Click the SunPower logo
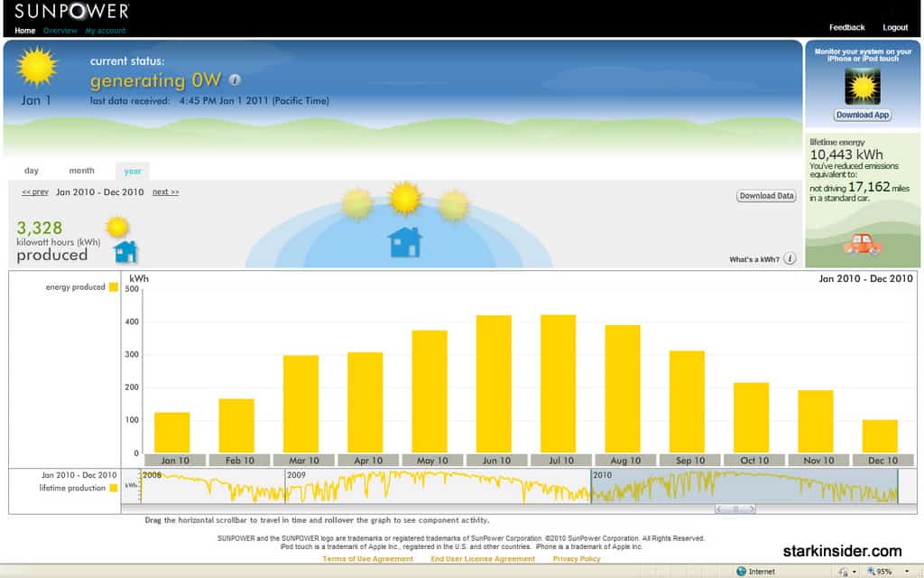The height and width of the screenshot is (578, 924). 71,12
